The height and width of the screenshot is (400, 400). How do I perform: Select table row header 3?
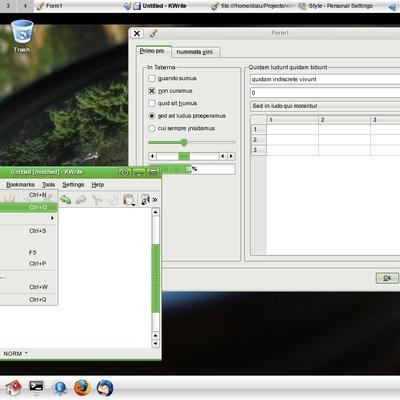pos(258,150)
